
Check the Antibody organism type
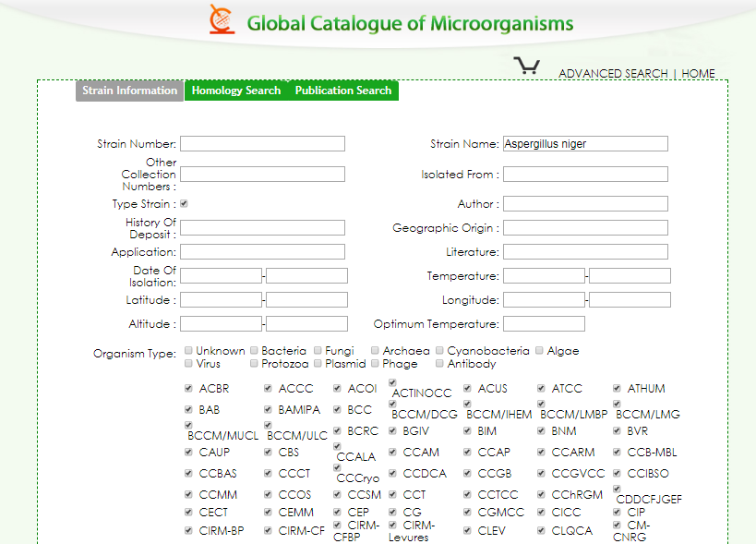point(439,363)
